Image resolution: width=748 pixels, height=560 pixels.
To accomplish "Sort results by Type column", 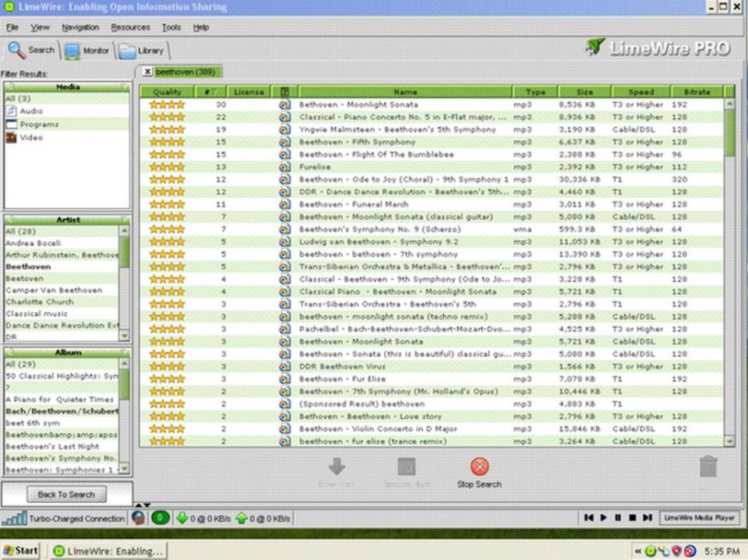I will click(535, 92).
